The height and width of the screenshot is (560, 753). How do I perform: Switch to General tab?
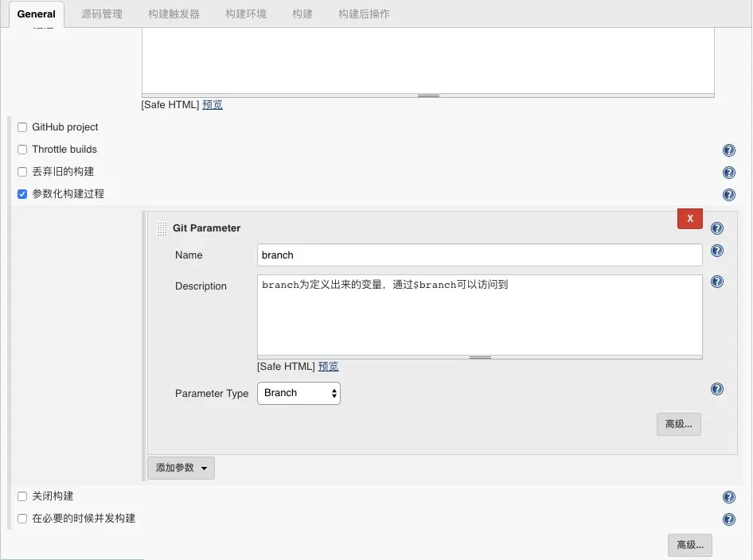[x=37, y=14]
